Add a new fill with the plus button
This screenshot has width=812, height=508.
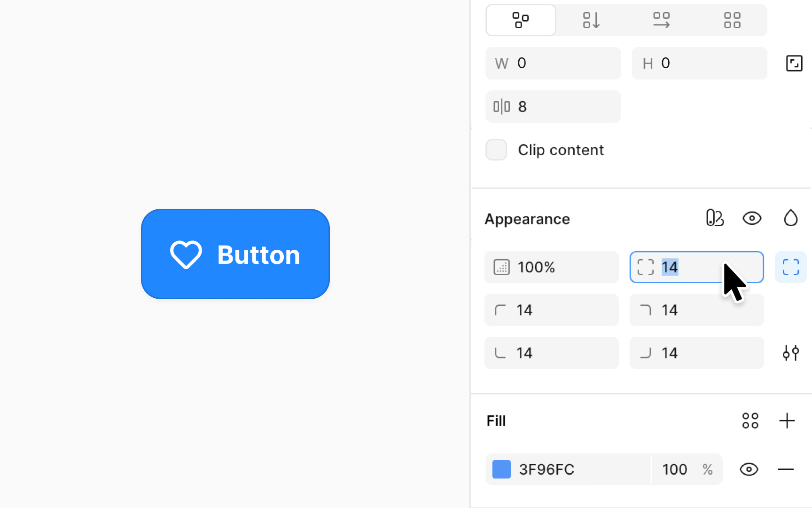pyautogui.click(x=787, y=421)
